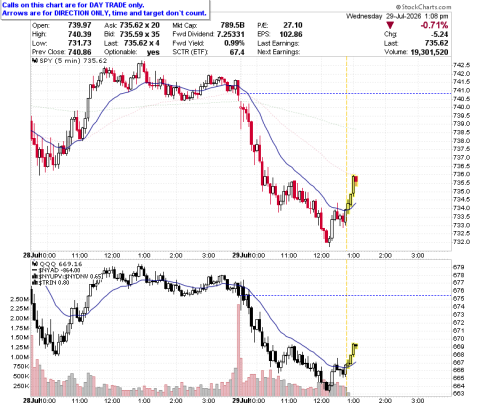Image resolution: width=480 pixels, height=406 pixels.
Task: Open the StockCharts.com copyright watermark
Action: 423,7
